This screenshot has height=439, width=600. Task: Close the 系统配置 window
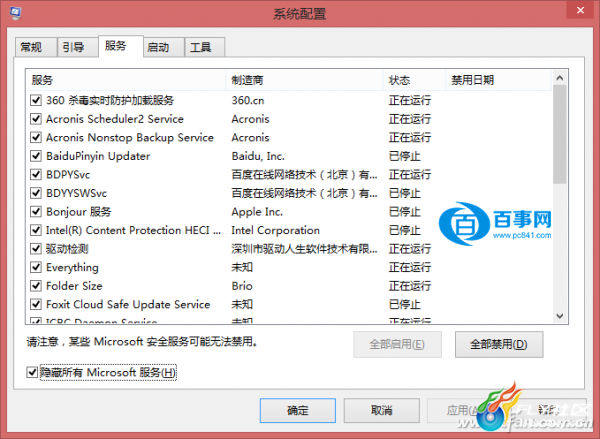[580, 10]
